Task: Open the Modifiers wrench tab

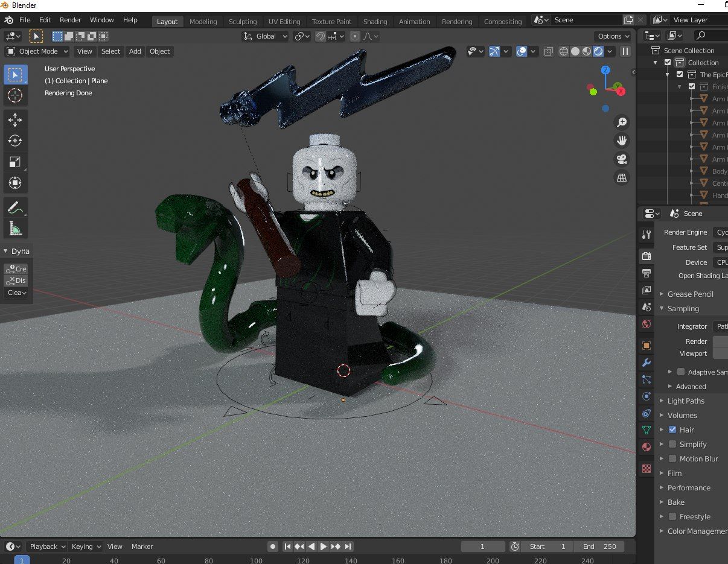Action: pos(646,363)
